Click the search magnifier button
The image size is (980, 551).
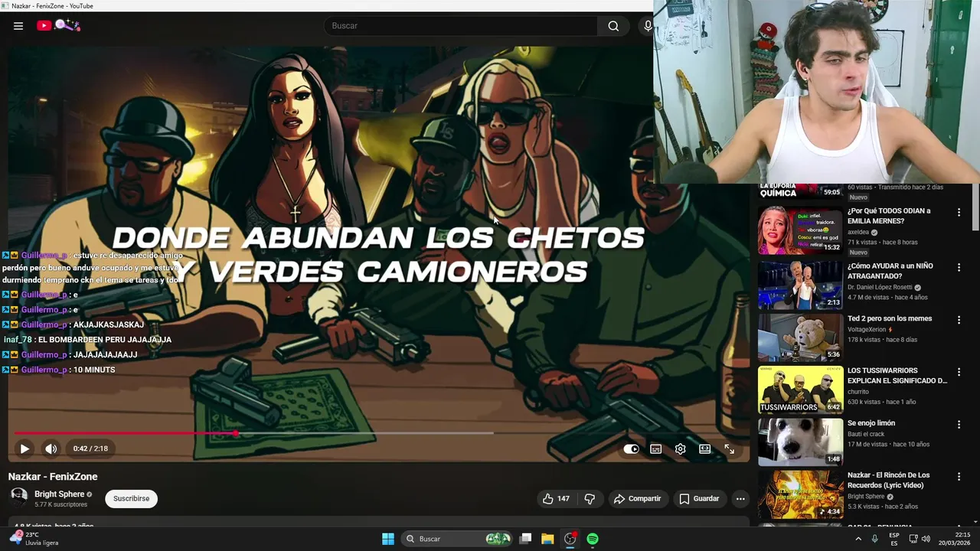(x=613, y=26)
